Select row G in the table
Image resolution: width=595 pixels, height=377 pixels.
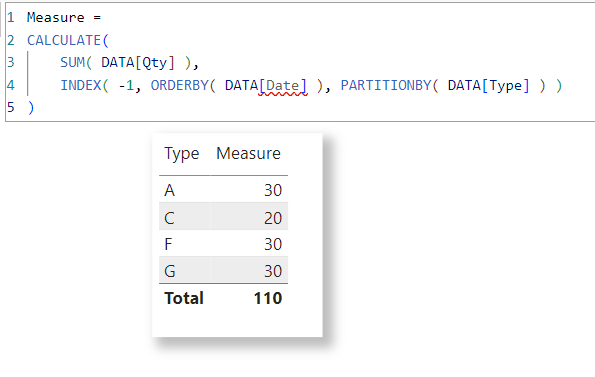[x=224, y=271]
